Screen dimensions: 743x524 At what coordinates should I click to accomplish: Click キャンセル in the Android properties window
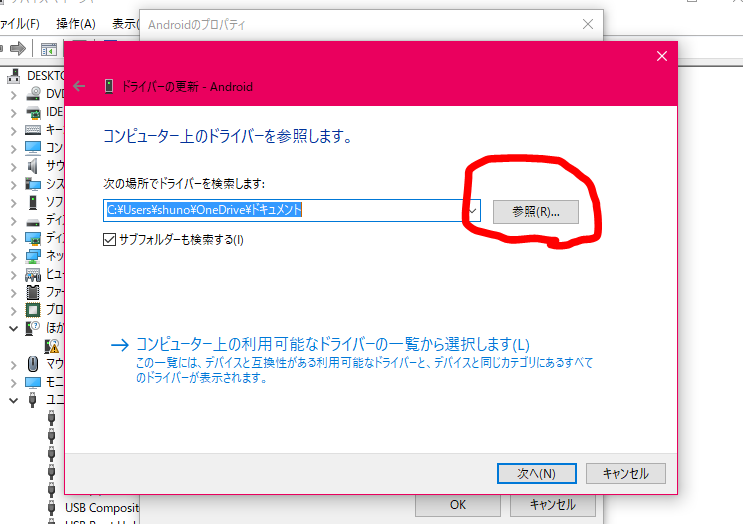click(553, 505)
